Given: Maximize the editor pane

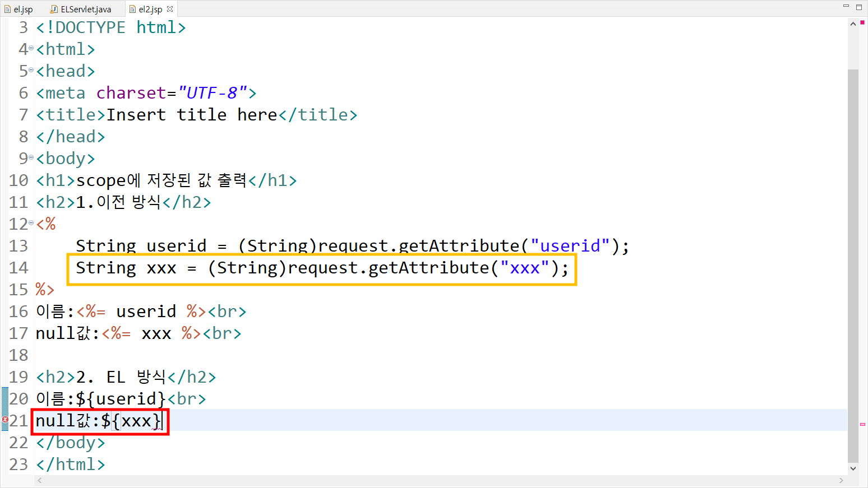Looking at the screenshot, I should [859, 7].
